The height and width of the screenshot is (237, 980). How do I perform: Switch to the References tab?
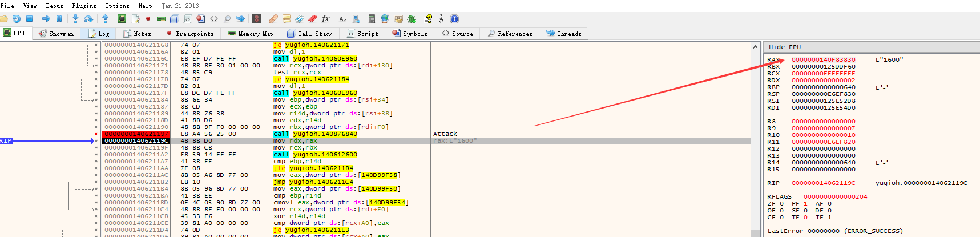(510, 34)
